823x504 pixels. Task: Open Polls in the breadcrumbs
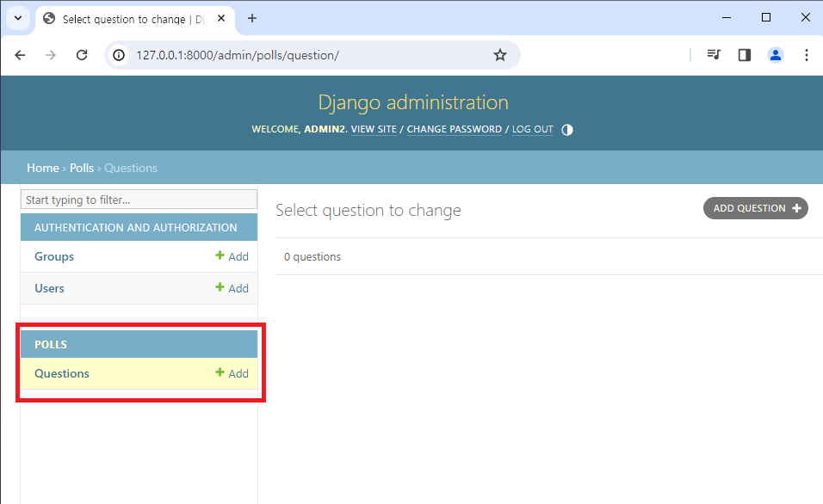(x=82, y=168)
